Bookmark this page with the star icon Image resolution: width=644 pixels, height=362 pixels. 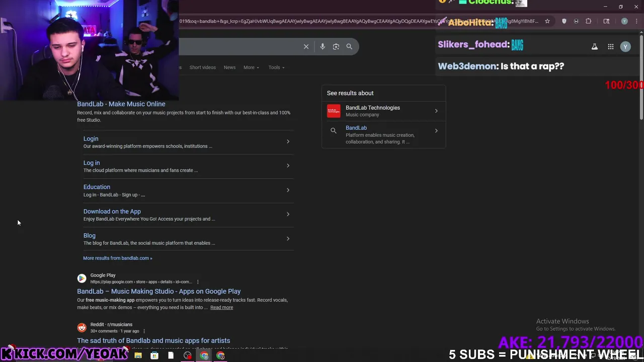[x=547, y=21]
